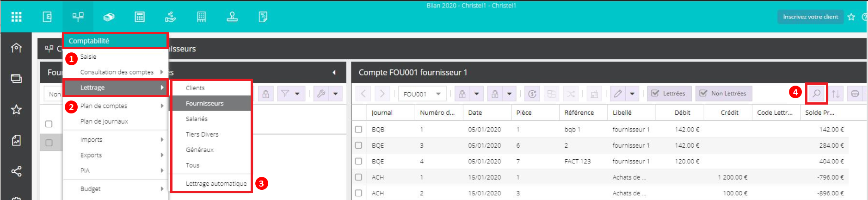Choose Lettrage automatique menu entry
This screenshot has height=200, width=868.
click(x=216, y=184)
